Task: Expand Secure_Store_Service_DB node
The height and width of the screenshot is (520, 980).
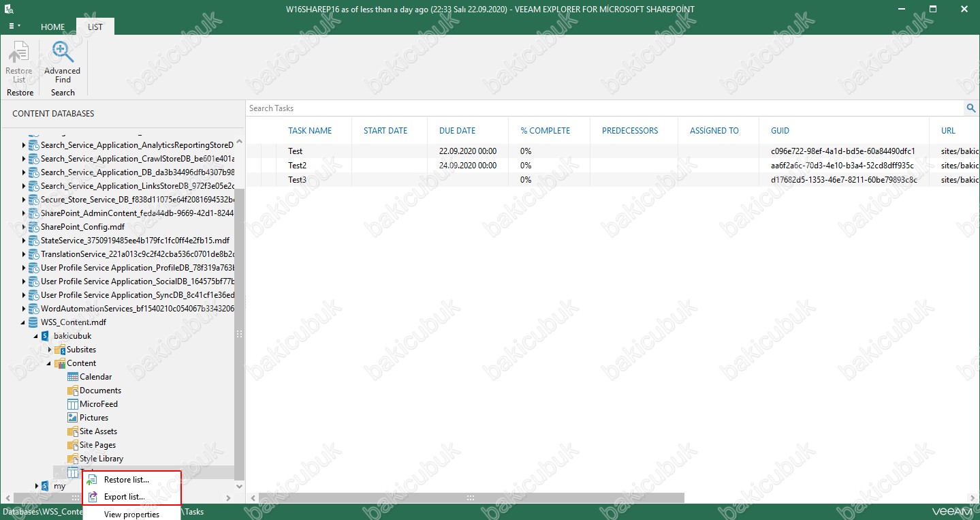Action: pos(24,200)
